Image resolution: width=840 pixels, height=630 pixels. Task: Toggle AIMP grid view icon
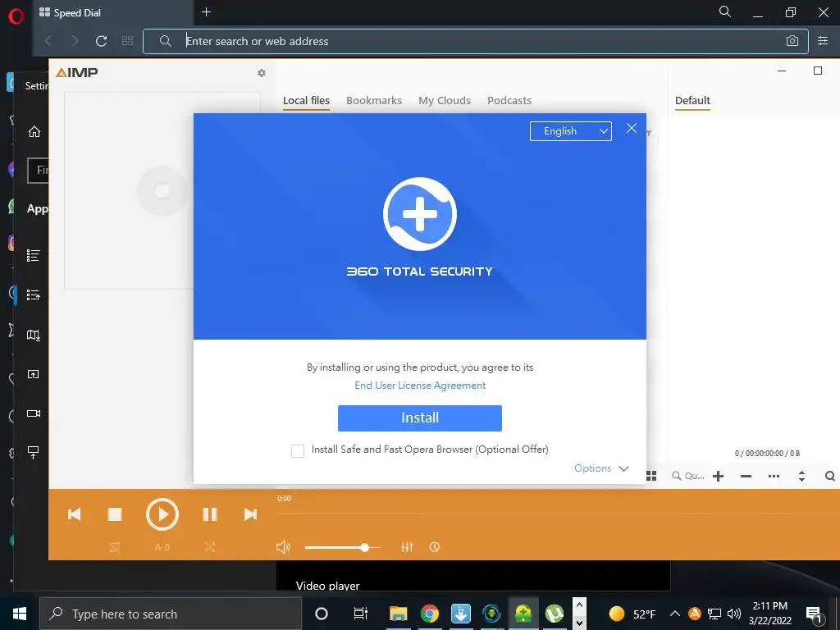point(651,476)
